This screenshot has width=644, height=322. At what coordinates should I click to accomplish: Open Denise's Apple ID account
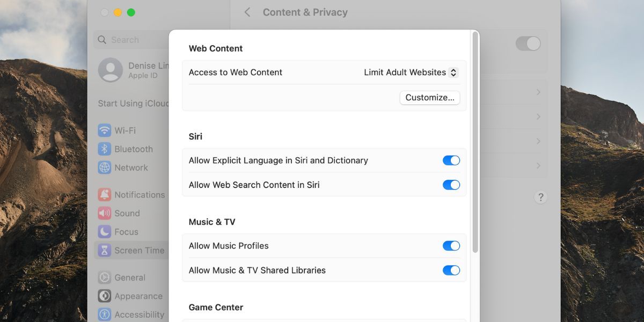pyautogui.click(x=134, y=70)
